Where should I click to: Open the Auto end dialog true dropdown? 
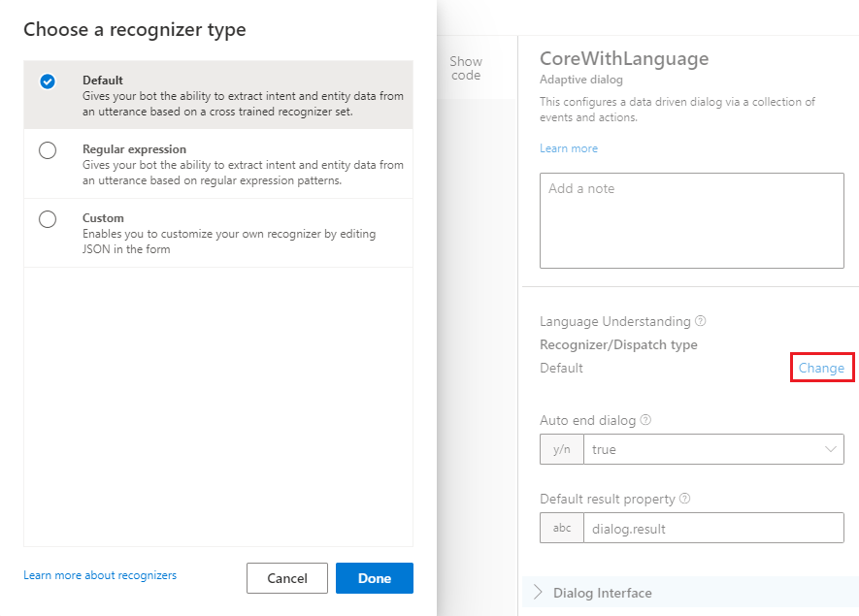coord(713,449)
